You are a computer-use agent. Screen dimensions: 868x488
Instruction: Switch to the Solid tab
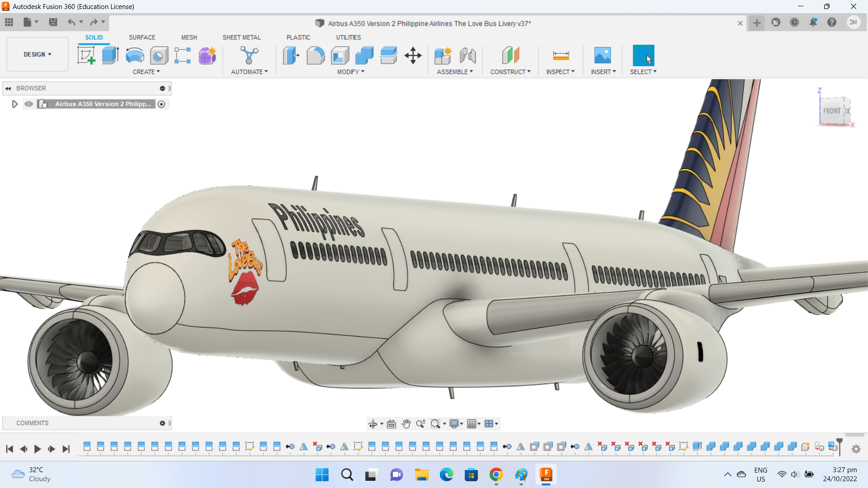94,38
